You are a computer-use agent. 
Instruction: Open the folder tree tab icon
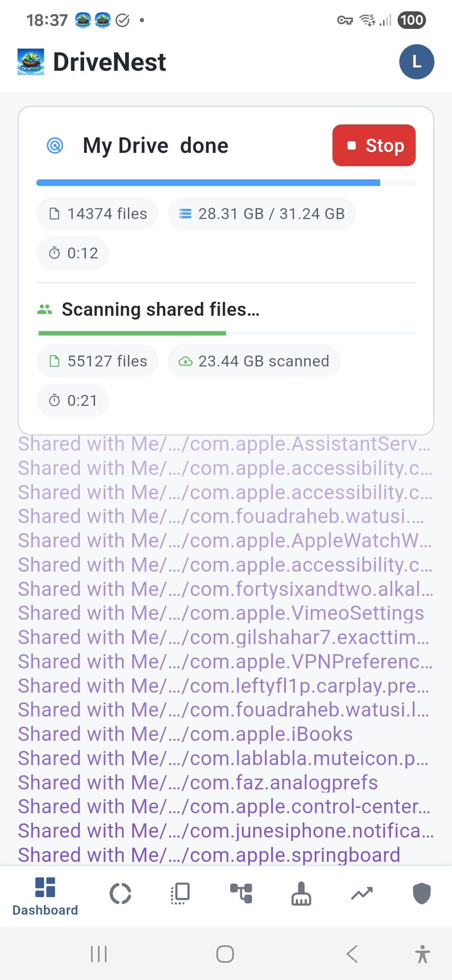[241, 894]
